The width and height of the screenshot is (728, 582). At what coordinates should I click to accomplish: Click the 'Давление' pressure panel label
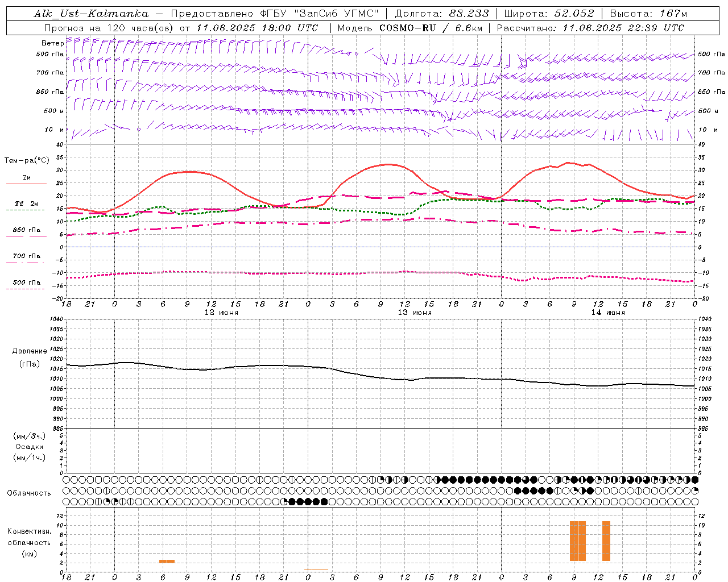[x=30, y=351]
